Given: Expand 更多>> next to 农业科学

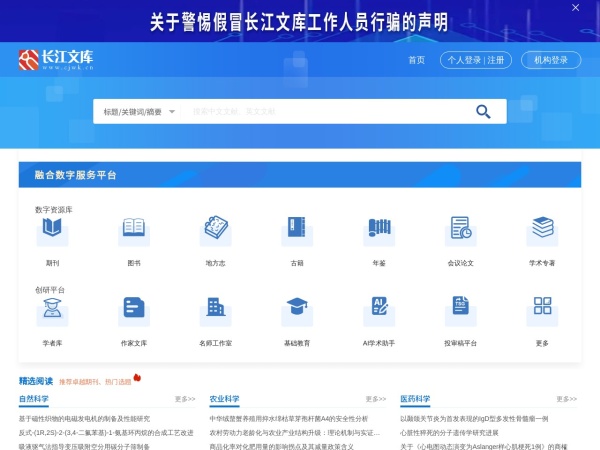Looking at the screenshot, I should click(375, 399).
